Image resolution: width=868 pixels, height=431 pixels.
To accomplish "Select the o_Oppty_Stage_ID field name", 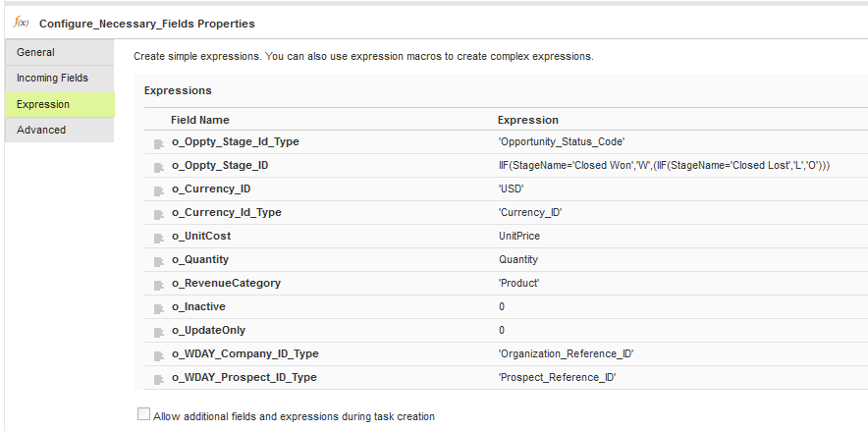I will (220, 165).
